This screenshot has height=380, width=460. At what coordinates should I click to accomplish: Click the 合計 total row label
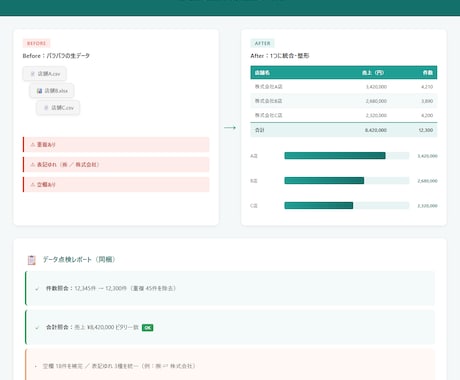[259, 130]
